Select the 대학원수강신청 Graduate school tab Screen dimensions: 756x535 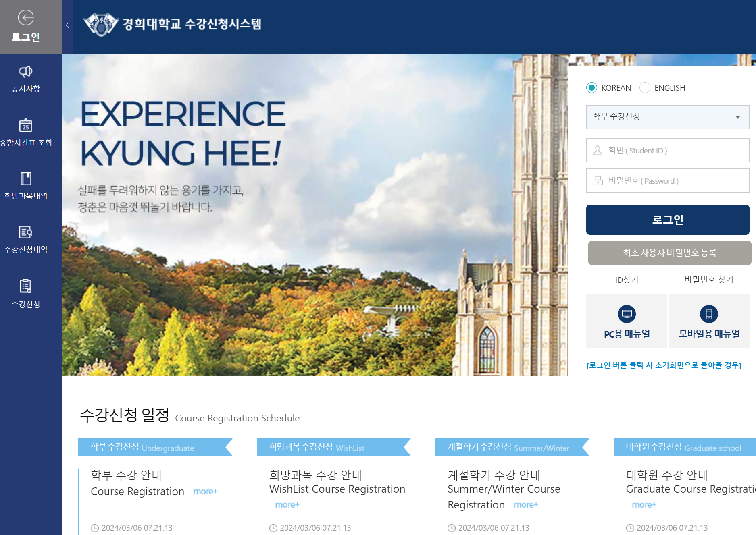685,447
